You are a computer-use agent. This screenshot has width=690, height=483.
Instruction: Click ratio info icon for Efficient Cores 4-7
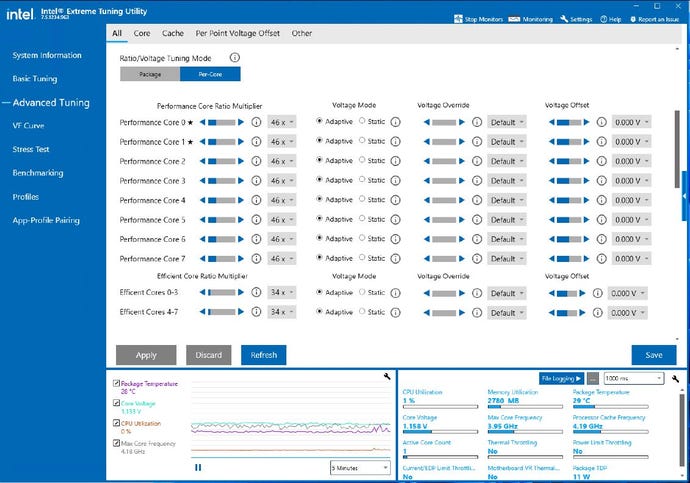tap(256, 312)
